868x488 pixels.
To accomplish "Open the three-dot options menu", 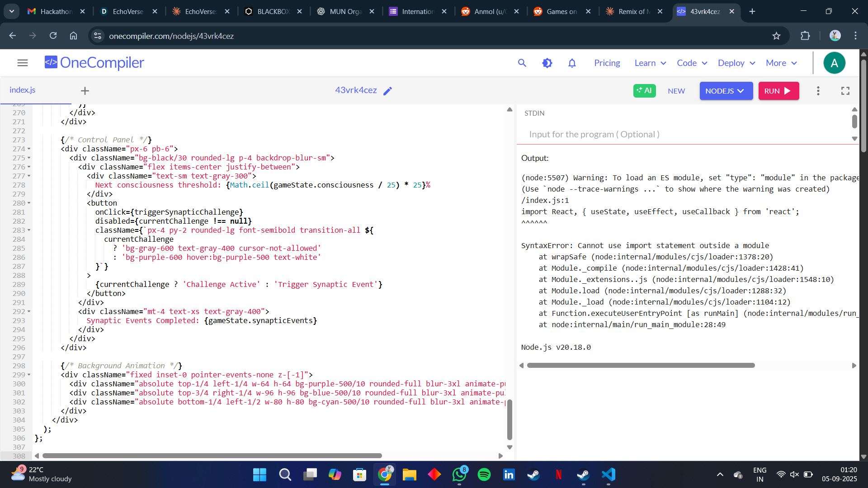I will [818, 91].
